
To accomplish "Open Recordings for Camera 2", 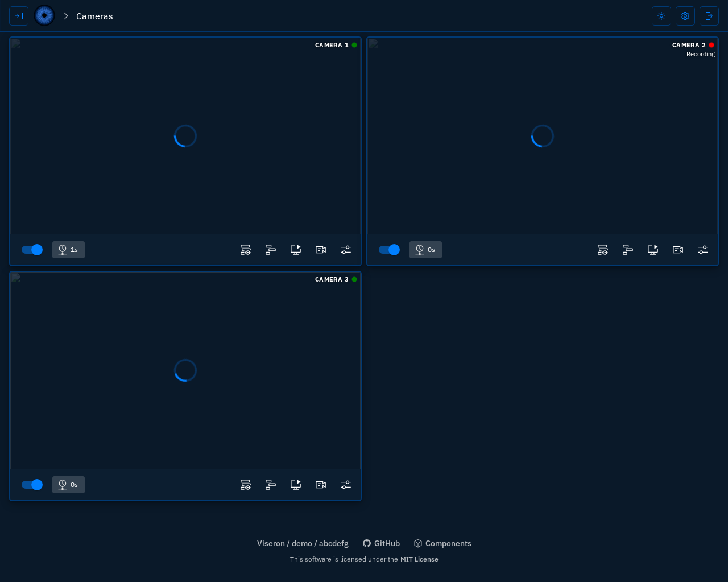I will 678,250.
